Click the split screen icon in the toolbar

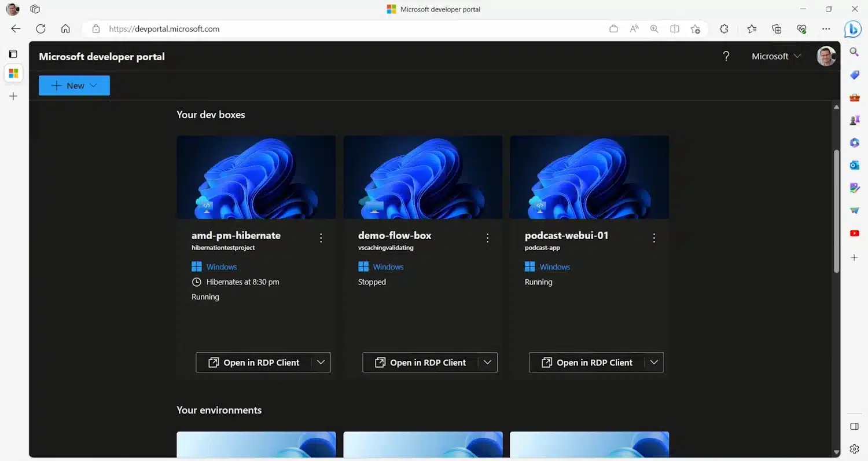pyautogui.click(x=674, y=28)
